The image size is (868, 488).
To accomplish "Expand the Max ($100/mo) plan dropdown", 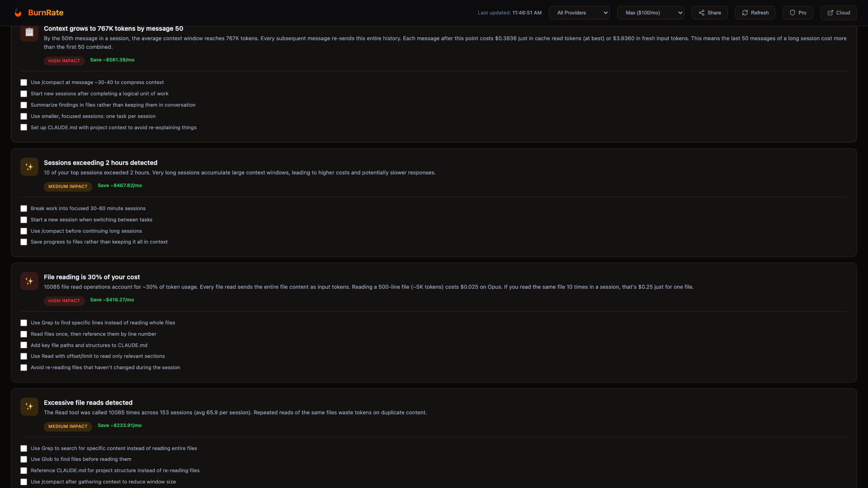I will pyautogui.click(x=650, y=13).
